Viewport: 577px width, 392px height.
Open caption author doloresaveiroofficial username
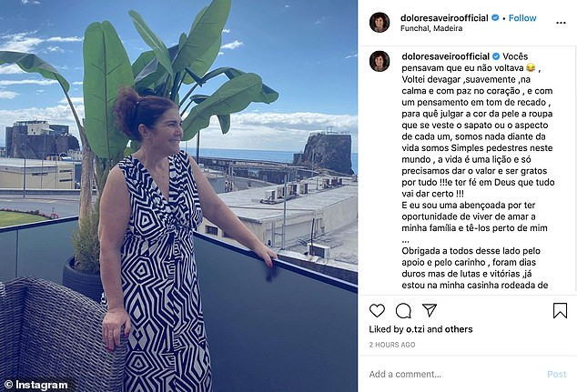[445, 56]
